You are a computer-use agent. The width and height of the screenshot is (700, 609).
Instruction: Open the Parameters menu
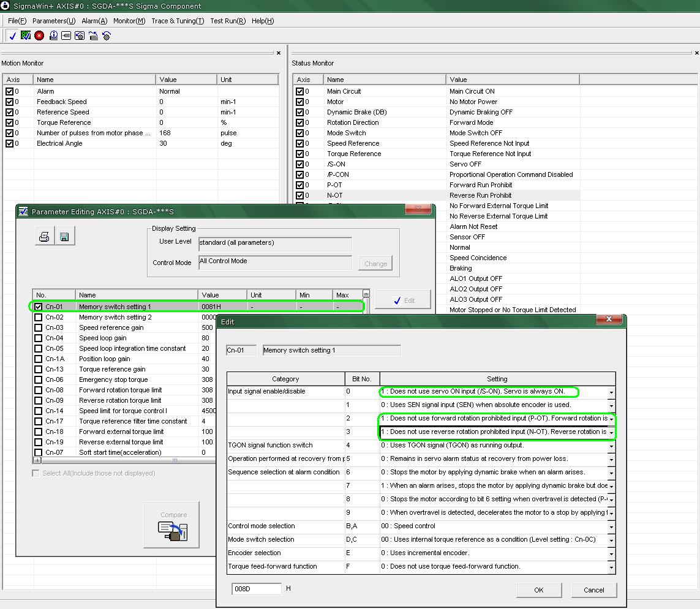(x=54, y=21)
